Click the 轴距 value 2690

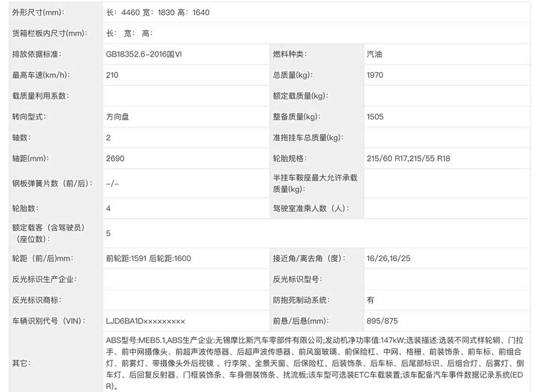point(115,158)
